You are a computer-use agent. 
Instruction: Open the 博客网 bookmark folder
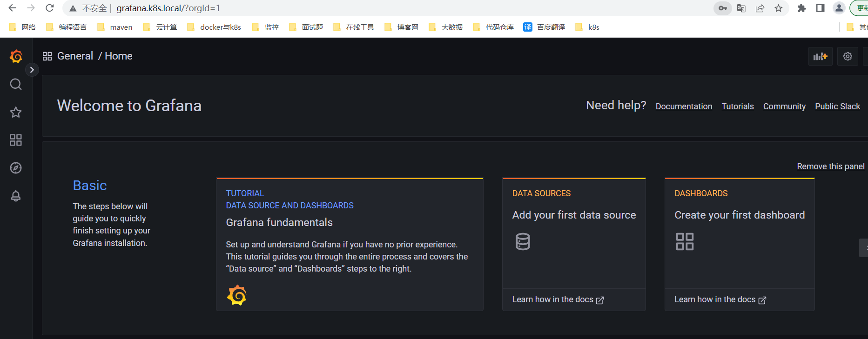402,27
